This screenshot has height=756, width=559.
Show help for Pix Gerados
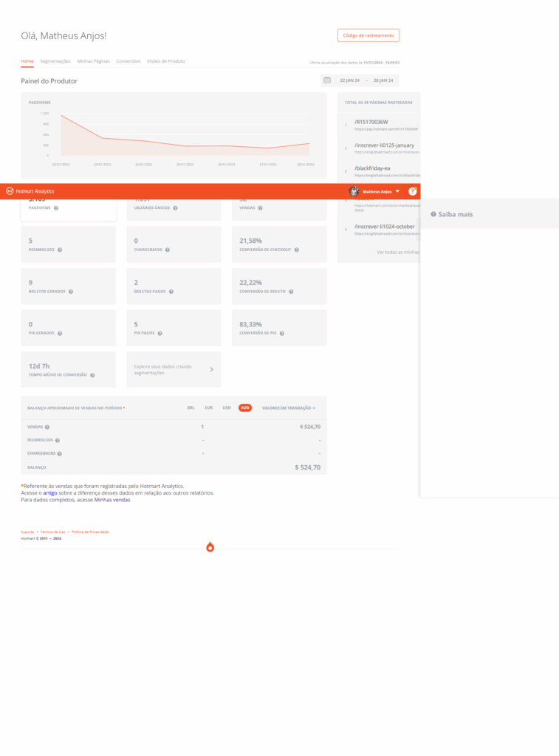click(x=60, y=333)
